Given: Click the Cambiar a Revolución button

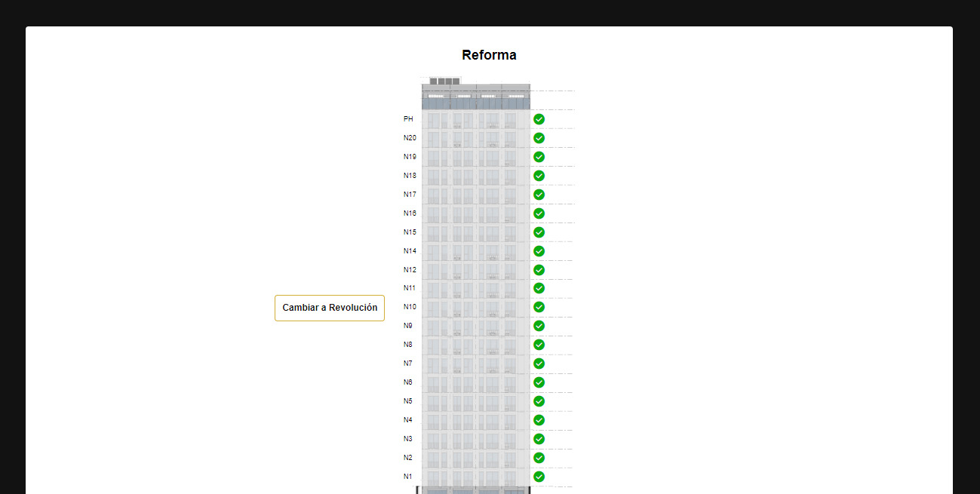Looking at the screenshot, I should [x=330, y=308].
